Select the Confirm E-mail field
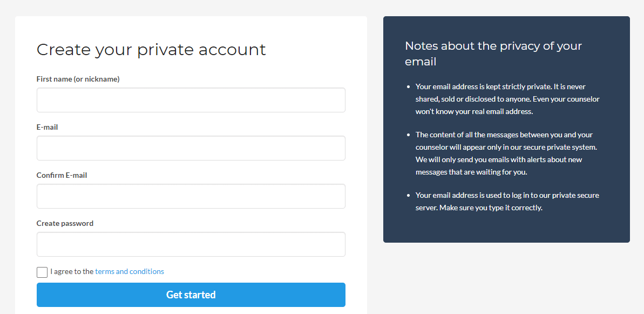Screen dimensions: 644x314 click(x=191, y=196)
